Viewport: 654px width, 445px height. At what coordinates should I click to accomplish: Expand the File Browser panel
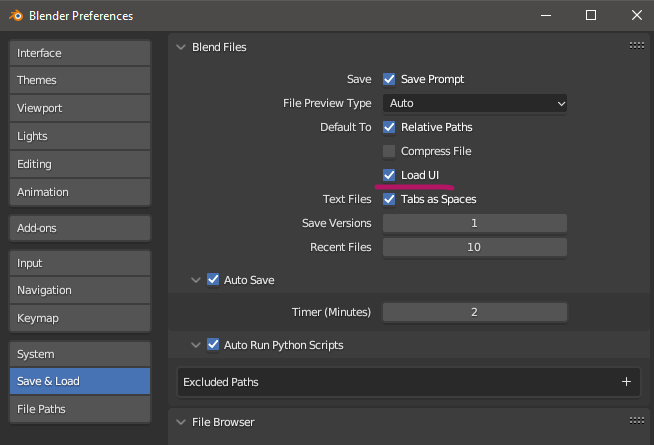tap(181, 422)
